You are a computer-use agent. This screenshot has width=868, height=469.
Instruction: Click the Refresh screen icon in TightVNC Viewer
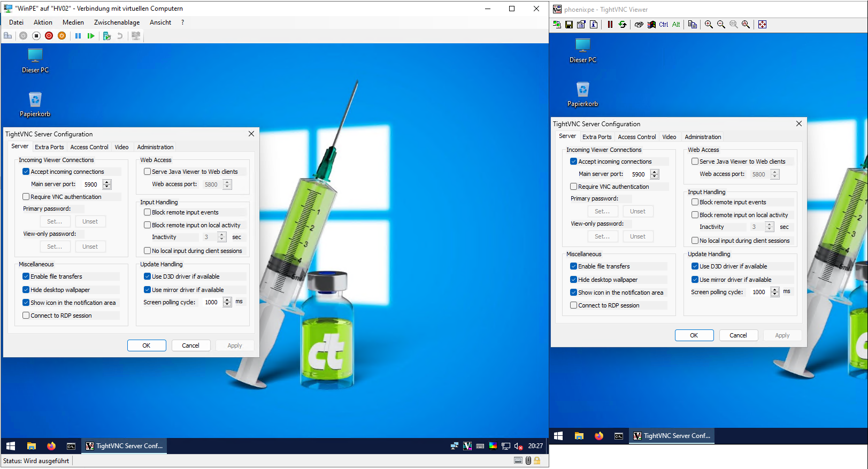click(x=623, y=25)
